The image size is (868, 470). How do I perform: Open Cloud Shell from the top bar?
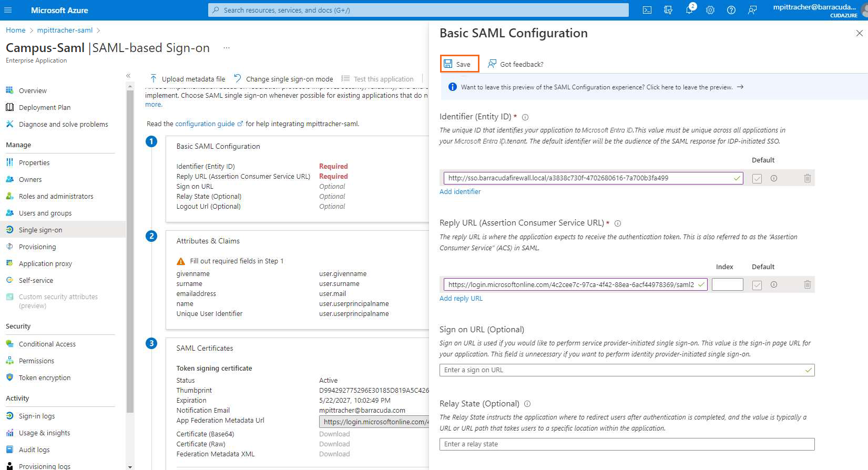click(x=647, y=10)
